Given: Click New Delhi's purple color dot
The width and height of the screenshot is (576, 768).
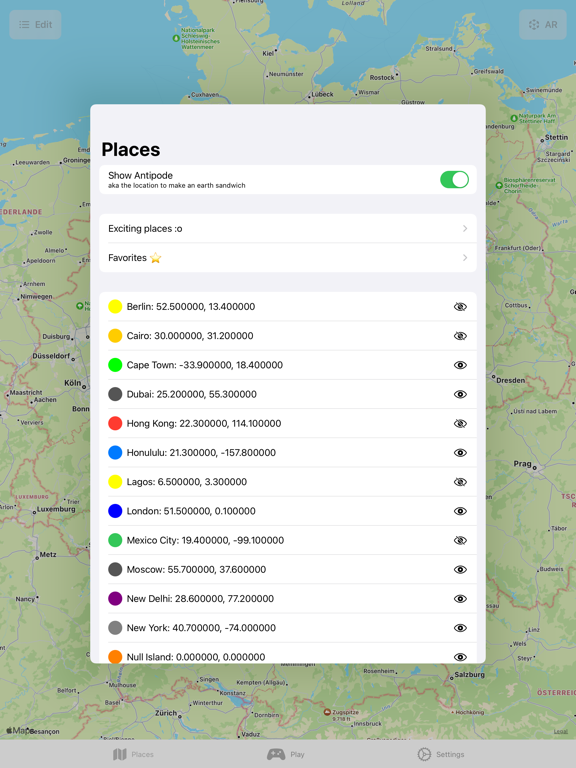Looking at the screenshot, I should pos(115,599).
